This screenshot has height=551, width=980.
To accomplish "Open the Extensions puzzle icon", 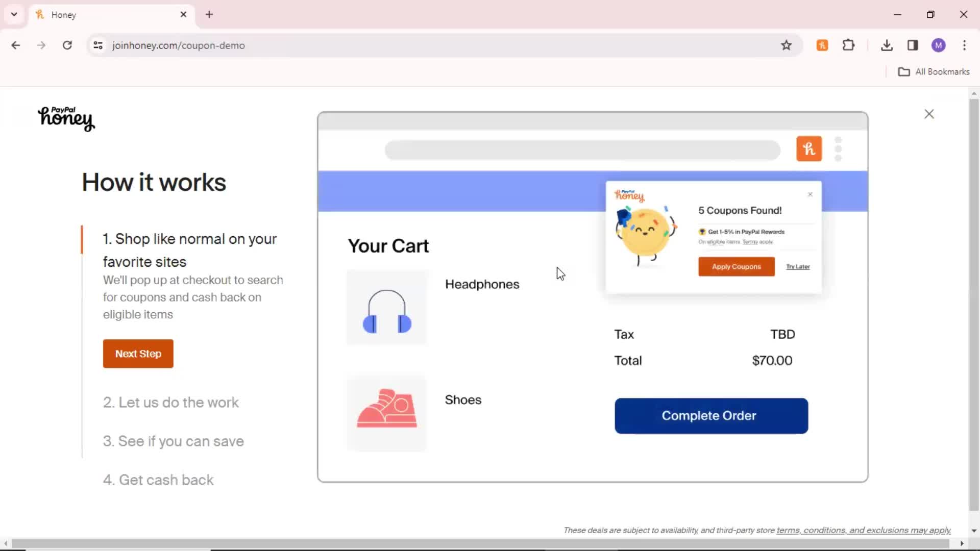I will [x=848, y=45].
